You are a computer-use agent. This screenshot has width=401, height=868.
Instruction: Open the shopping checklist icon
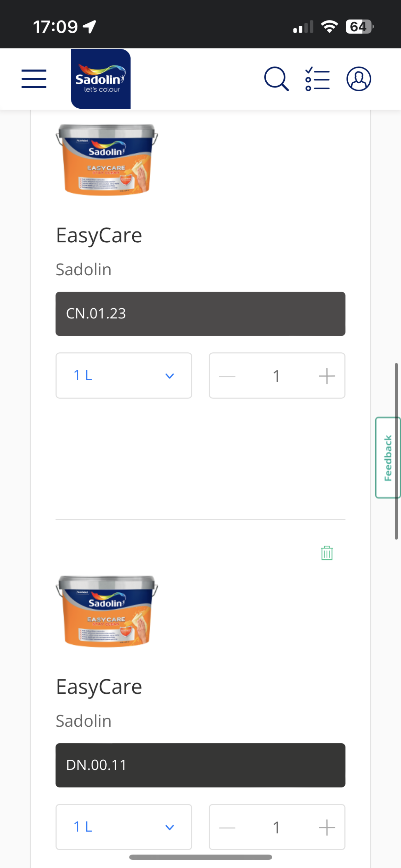(317, 79)
